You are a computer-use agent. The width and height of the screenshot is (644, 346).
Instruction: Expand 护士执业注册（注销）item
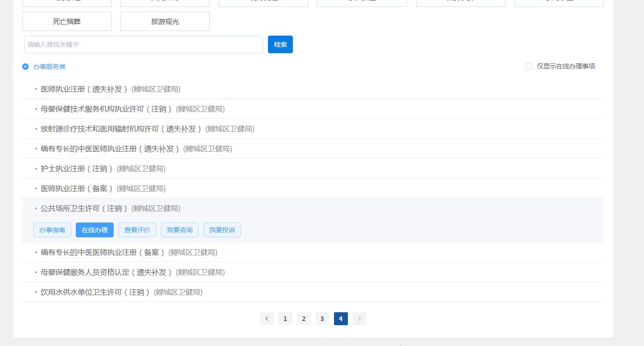click(77, 169)
